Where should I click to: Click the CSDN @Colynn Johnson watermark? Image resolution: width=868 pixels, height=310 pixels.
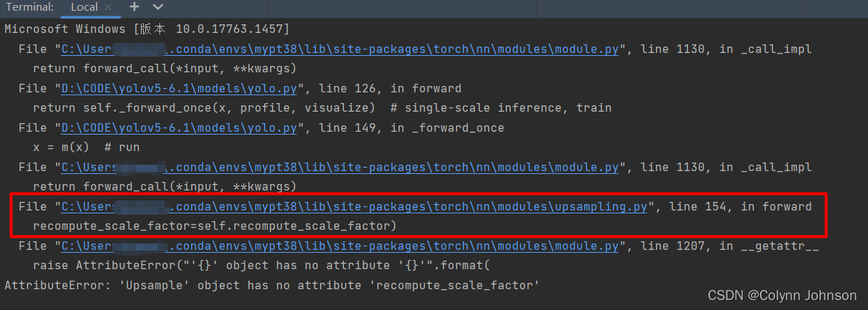point(782,296)
